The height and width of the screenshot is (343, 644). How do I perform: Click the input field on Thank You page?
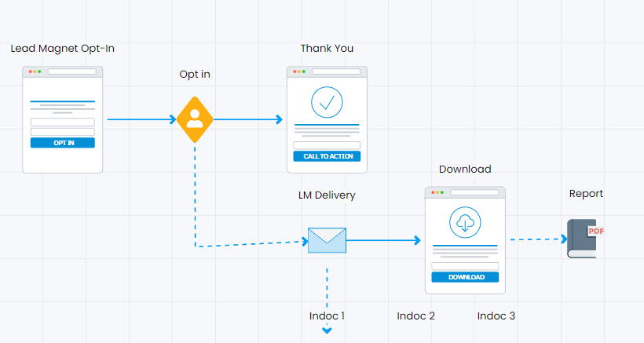[327, 145]
